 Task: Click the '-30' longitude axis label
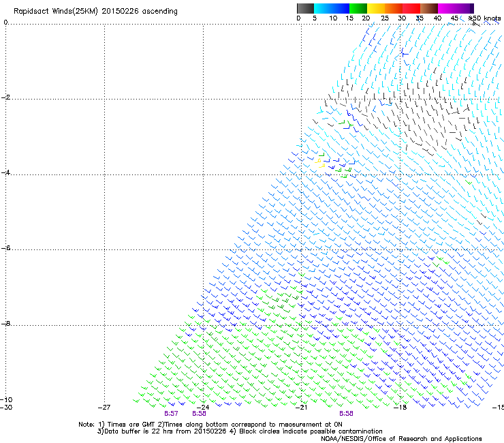click(x=6, y=408)
